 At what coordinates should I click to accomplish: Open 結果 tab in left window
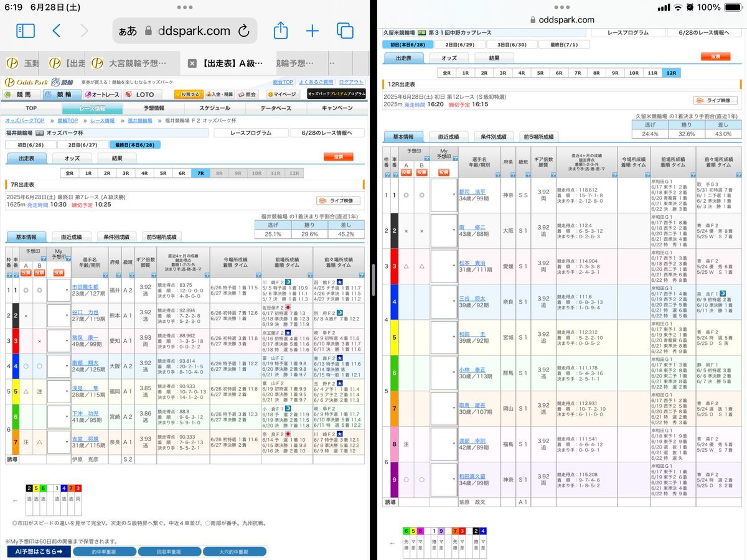117,158
